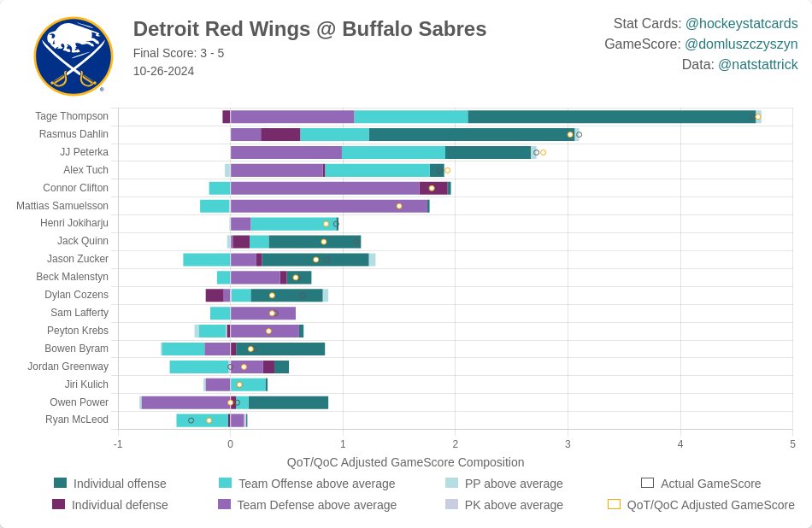Toggle Individual defense legend swatch
The width and height of the screenshot is (812, 528).
[x=60, y=505]
